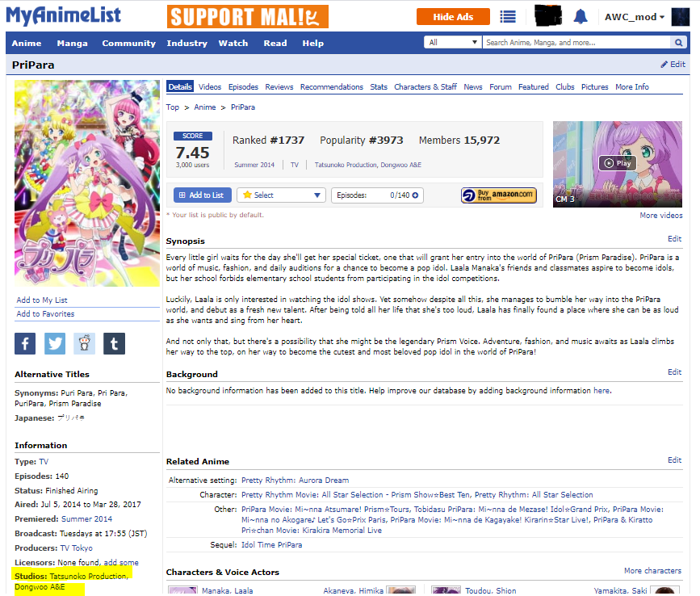Viewport: 700px width, 596px height.
Task: Click the search magnifier button
Action: tap(678, 43)
